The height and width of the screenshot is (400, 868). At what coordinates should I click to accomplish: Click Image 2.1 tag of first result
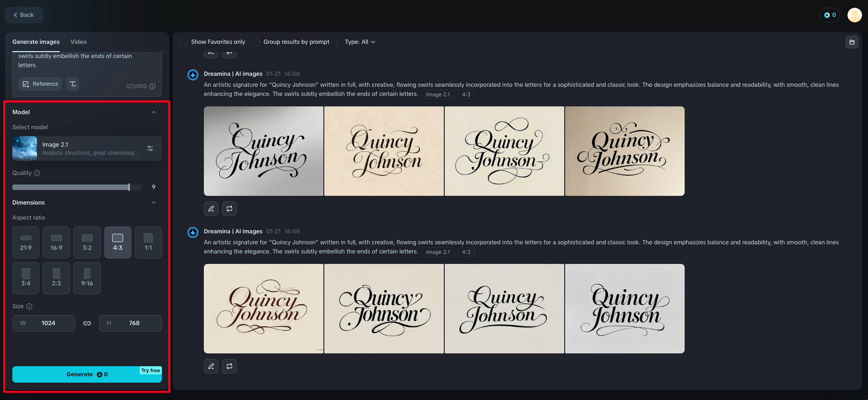438,95
